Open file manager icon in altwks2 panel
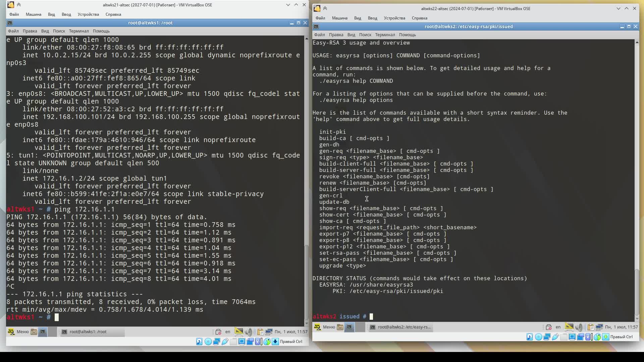Screen dimensions: 644x362 340,327
